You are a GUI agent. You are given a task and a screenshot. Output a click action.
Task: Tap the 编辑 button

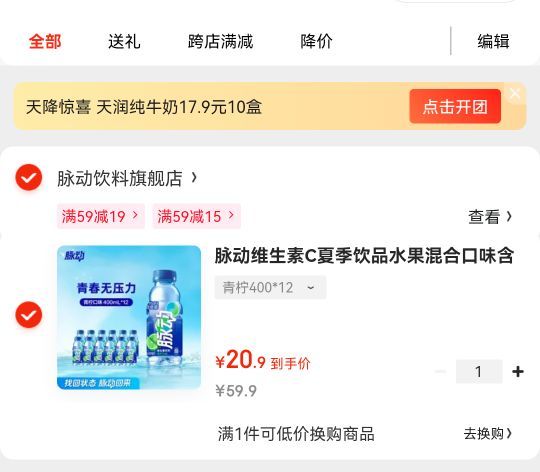[494, 42]
